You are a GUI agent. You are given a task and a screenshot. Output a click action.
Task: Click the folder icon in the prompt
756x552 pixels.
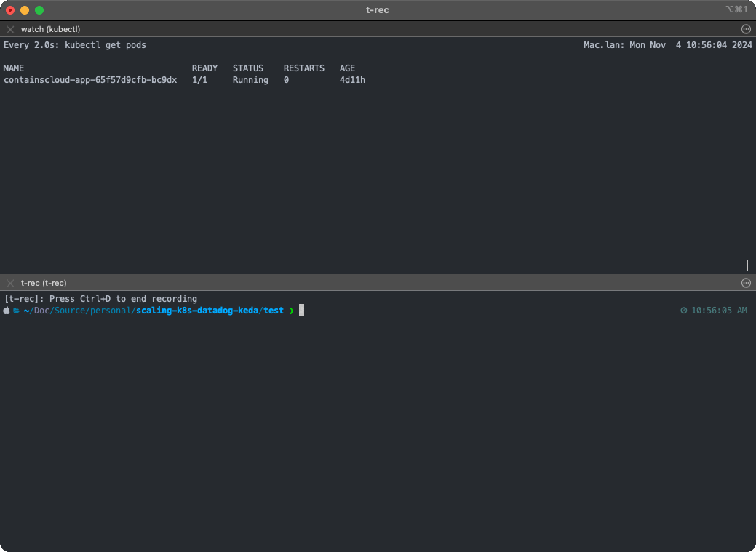17,311
